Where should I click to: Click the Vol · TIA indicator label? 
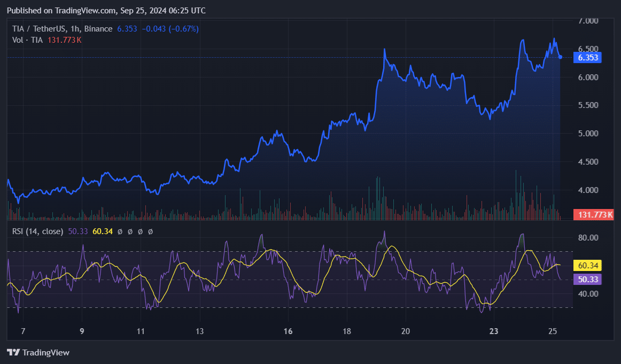[25, 40]
